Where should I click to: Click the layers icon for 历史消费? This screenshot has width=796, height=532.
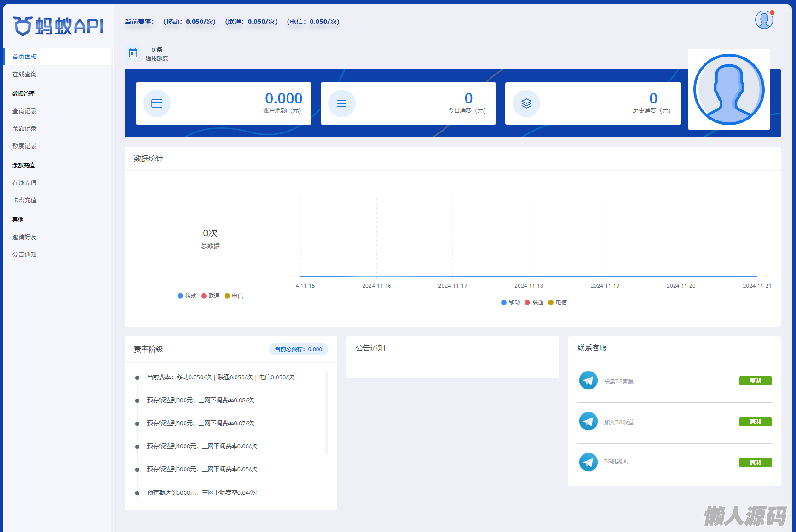click(526, 103)
